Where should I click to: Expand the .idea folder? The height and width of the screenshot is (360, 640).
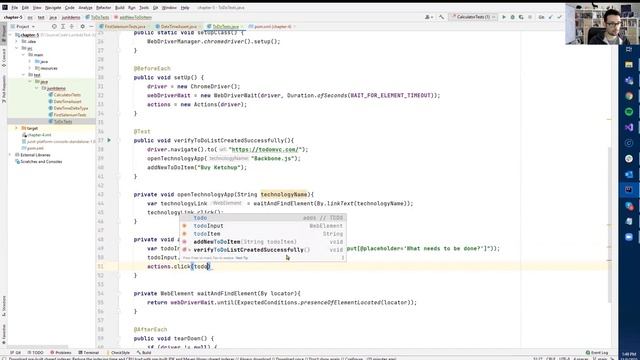(17, 42)
